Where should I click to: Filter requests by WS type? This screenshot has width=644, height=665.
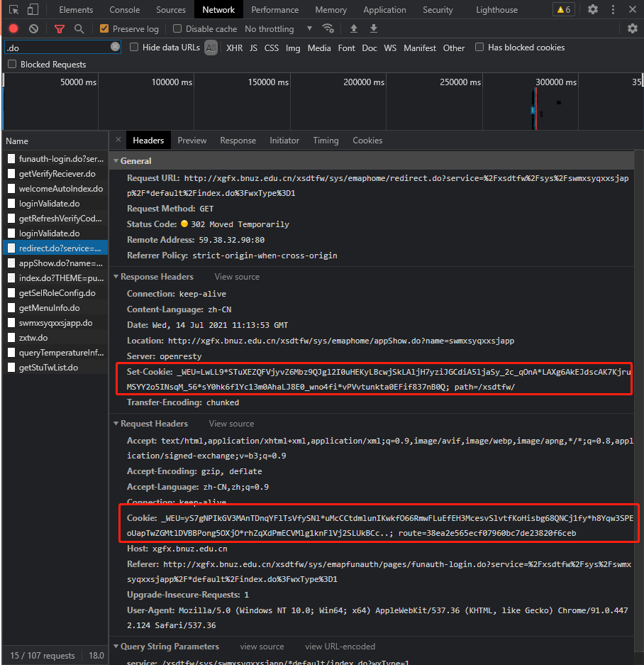390,48
